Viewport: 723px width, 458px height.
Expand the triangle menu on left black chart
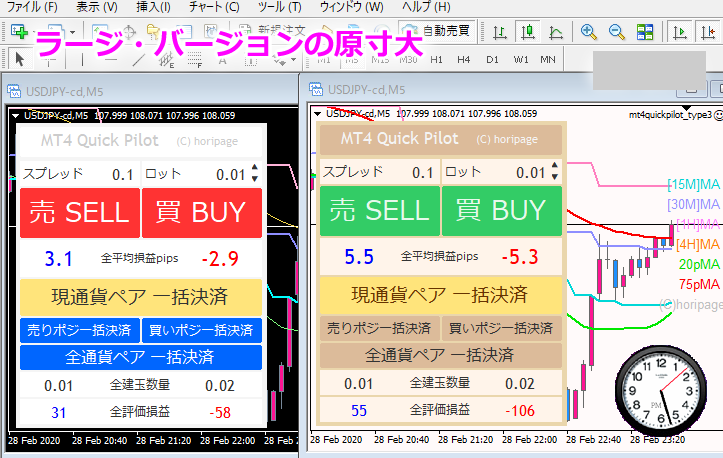point(15,116)
